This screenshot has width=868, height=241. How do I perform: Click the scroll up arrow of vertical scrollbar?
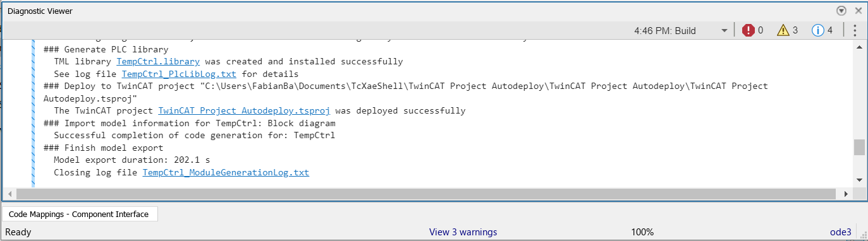(859, 47)
